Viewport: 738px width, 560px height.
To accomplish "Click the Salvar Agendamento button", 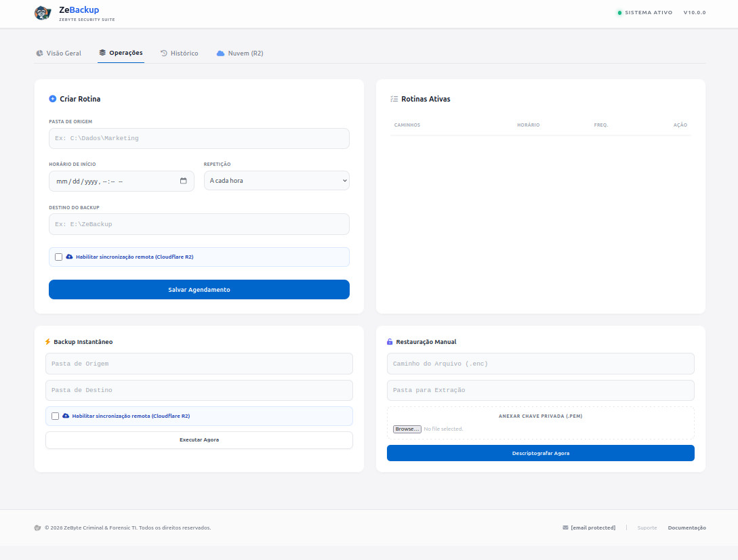I will point(199,289).
